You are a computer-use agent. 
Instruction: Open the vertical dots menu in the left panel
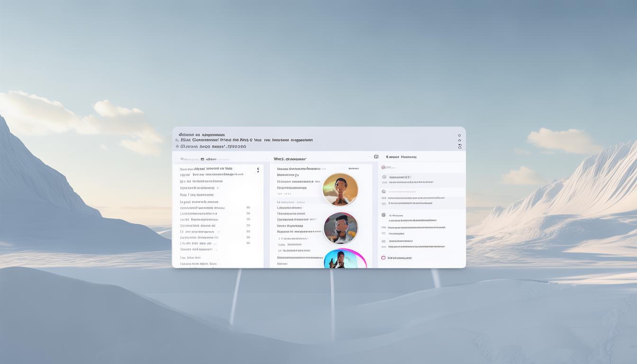(x=258, y=169)
